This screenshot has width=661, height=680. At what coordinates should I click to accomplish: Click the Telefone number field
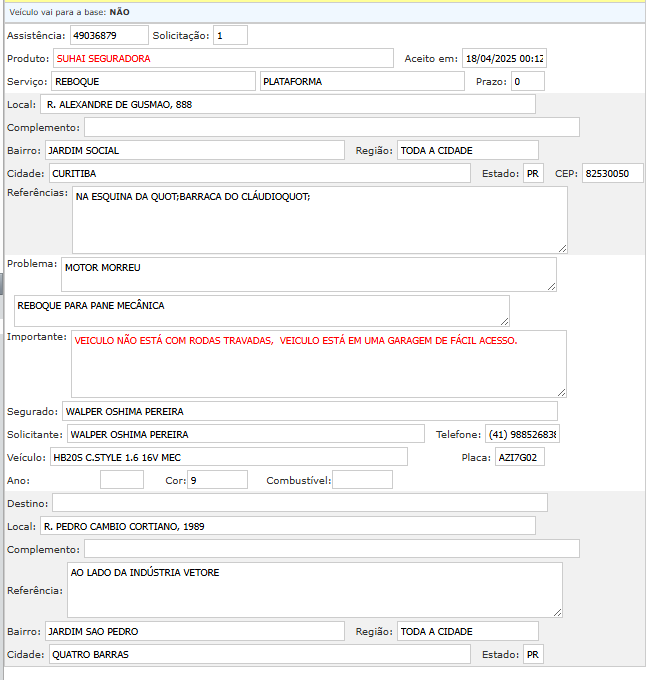tap(522, 434)
